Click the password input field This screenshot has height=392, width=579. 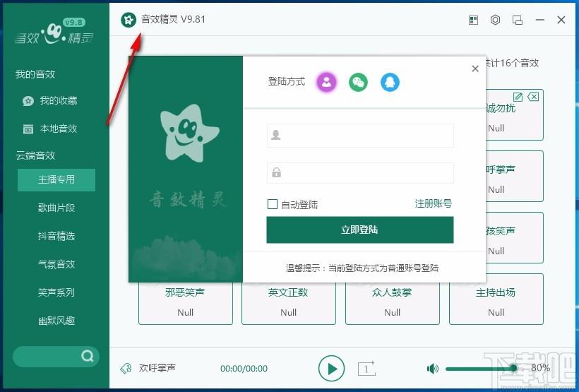[360, 173]
